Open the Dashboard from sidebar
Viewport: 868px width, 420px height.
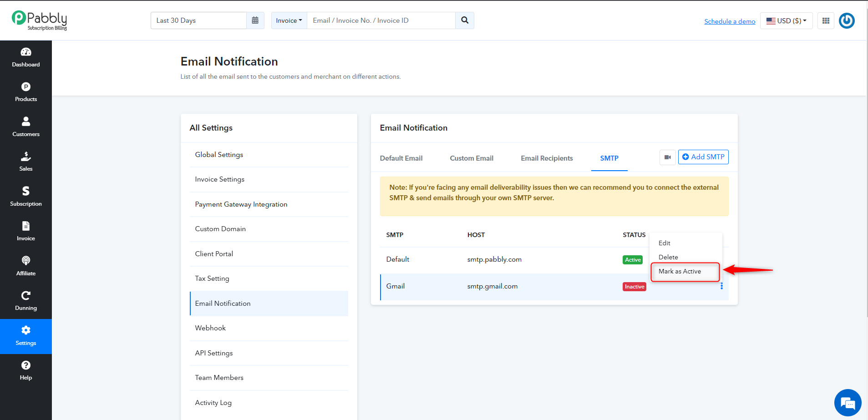tap(26, 57)
